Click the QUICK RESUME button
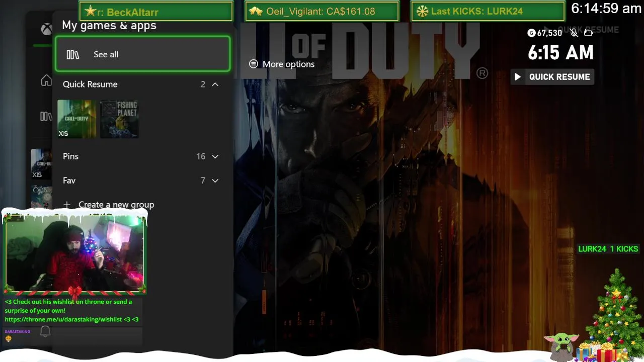This screenshot has height=362, width=644. click(x=552, y=77)
